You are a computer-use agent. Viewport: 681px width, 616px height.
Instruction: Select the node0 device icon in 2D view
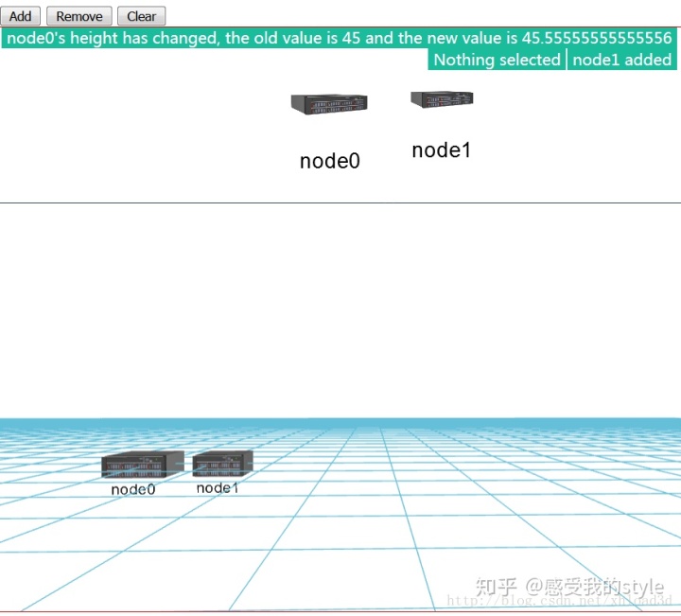329,104
